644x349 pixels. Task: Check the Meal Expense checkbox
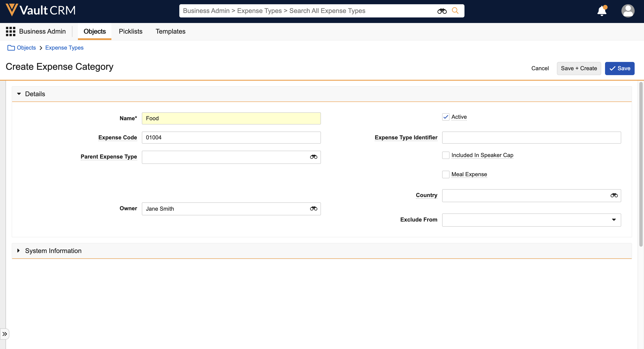pos(446,174)
